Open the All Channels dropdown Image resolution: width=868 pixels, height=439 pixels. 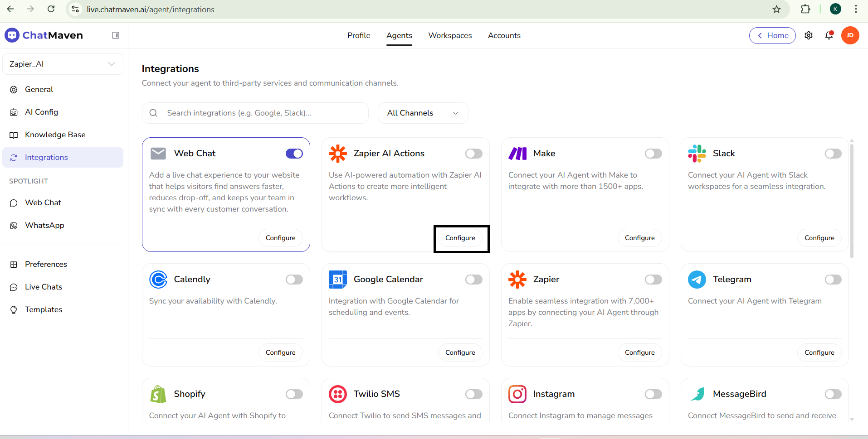(423, 113)
